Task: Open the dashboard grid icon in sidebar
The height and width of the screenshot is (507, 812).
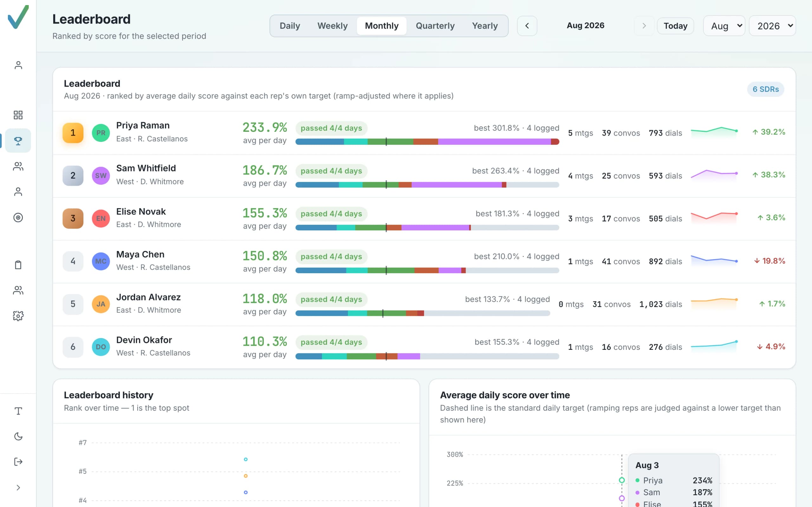Action: [x=18, y=115]
